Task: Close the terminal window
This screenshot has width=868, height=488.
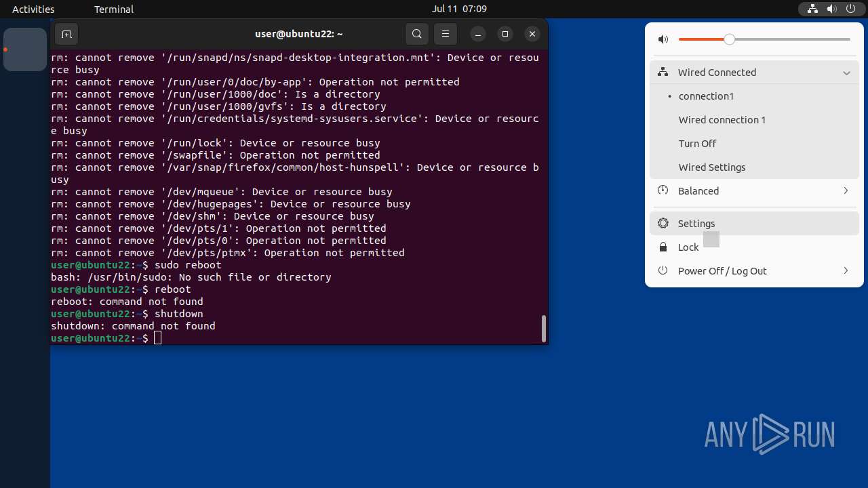Action: (532, 34)
